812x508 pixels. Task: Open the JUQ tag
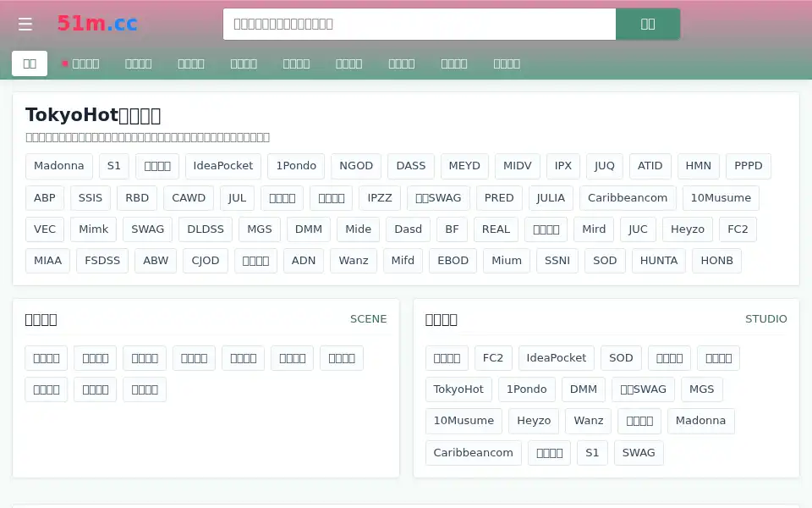point(604,166)
